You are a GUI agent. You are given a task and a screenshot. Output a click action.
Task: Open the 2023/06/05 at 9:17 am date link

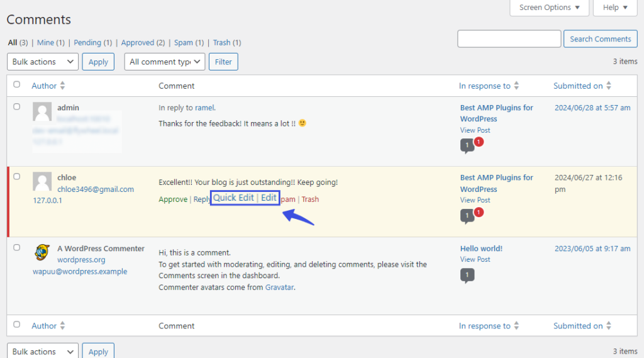click(x=592, y=249)
